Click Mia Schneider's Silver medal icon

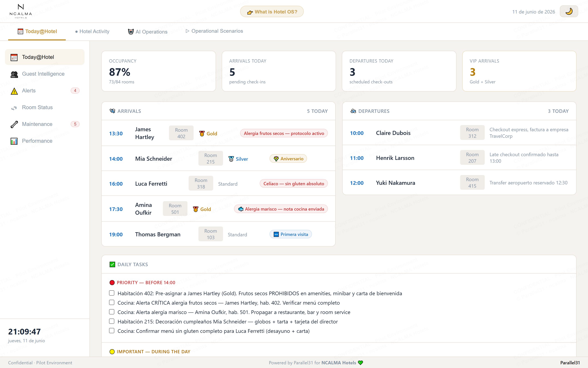(231, 159)
